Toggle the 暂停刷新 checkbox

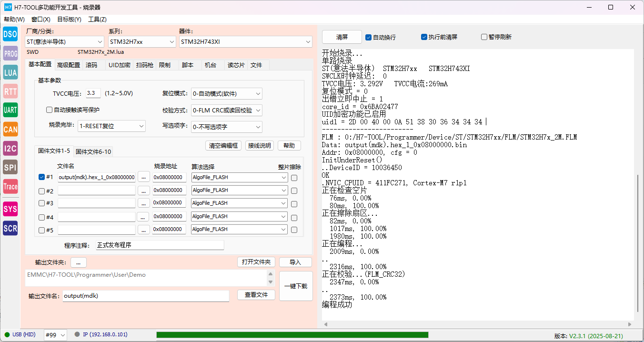coord(484,37)
